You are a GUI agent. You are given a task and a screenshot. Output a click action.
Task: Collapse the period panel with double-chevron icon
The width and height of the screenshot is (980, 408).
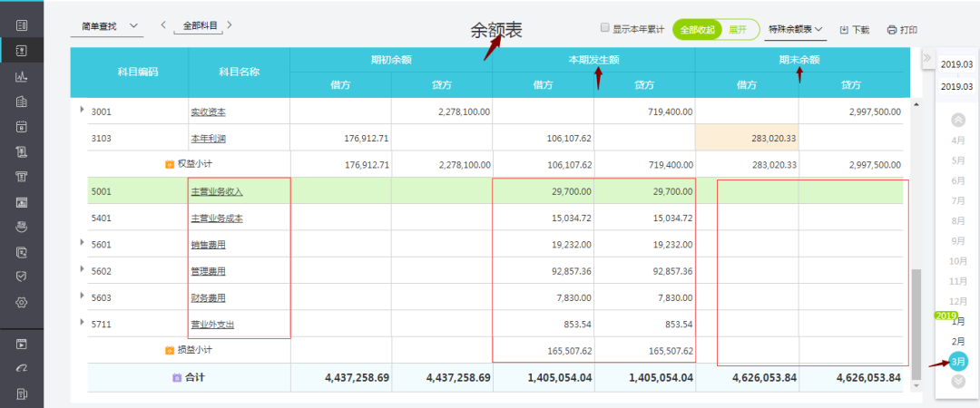click(926, 58)
